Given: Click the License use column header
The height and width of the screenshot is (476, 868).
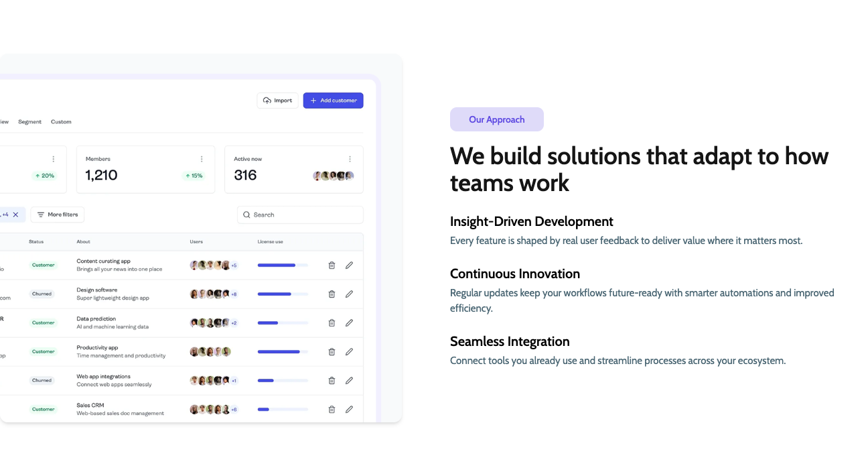Looking at the screenshot, I should click(x=270, y=242).
